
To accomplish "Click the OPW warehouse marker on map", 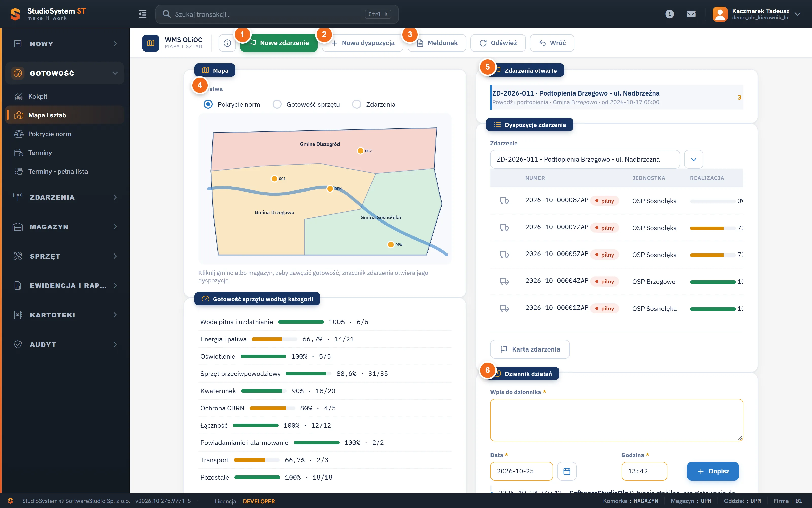I will pos(391,244).
